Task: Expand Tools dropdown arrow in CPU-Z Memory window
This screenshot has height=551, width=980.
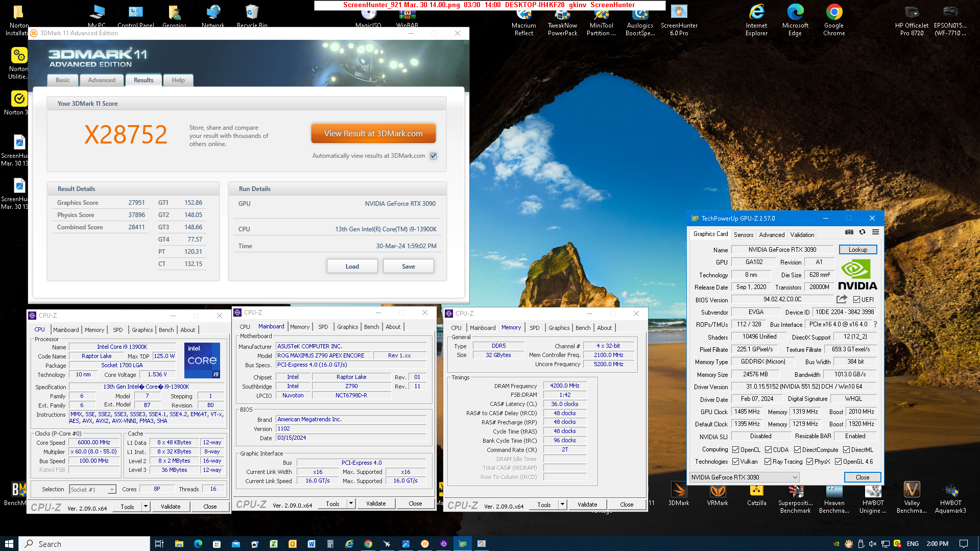Action: (562, 505)
